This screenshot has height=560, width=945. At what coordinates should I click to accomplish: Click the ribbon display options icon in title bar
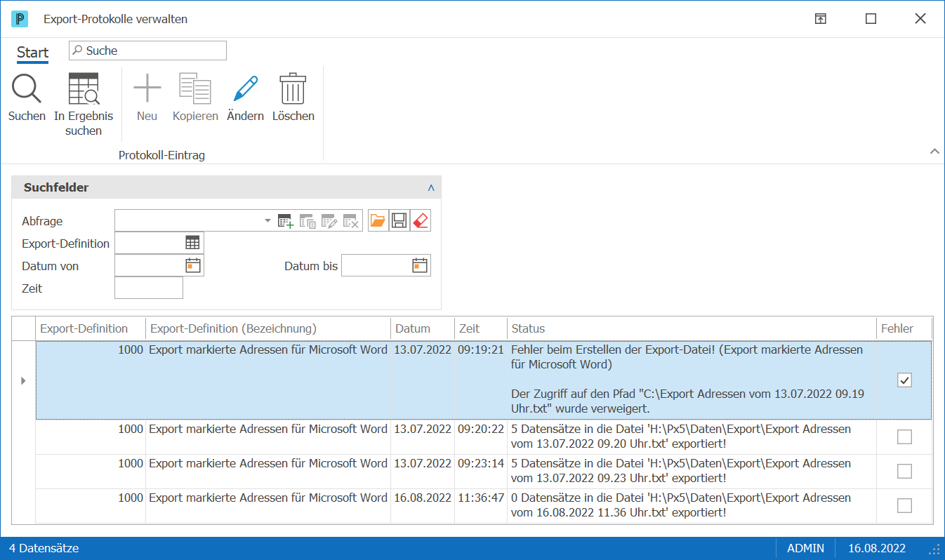tap(820, 19)
